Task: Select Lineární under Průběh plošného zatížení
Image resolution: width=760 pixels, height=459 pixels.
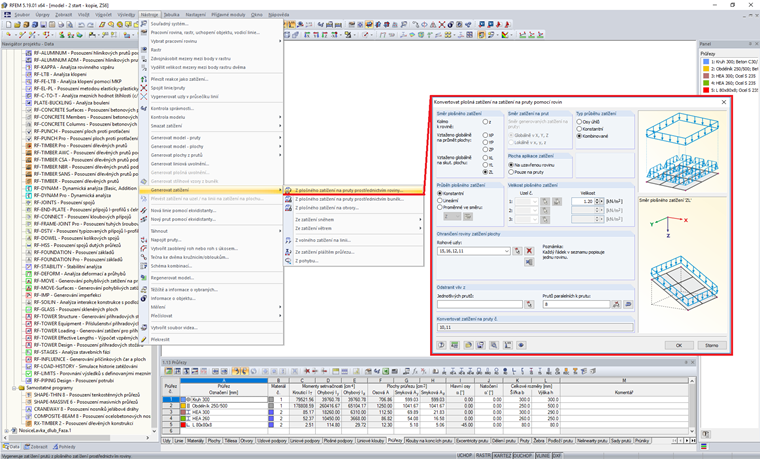Action: coord(440,200)
